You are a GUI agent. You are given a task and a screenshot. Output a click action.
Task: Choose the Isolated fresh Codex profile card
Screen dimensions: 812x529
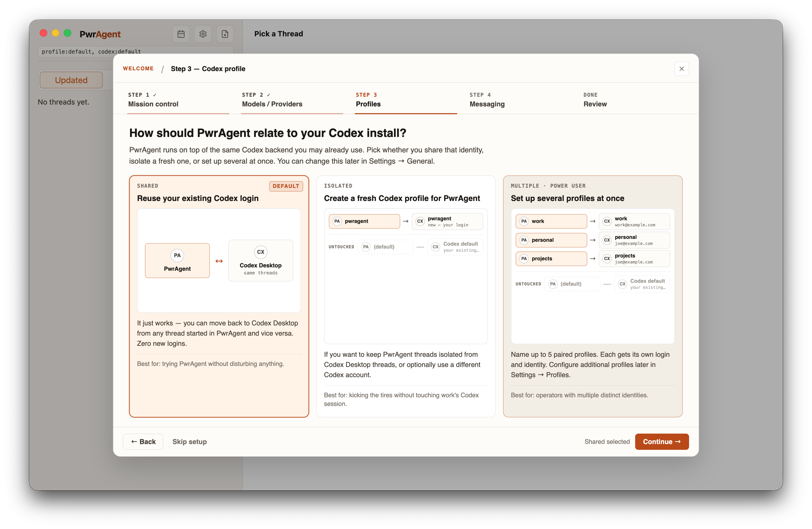point(406,296)
